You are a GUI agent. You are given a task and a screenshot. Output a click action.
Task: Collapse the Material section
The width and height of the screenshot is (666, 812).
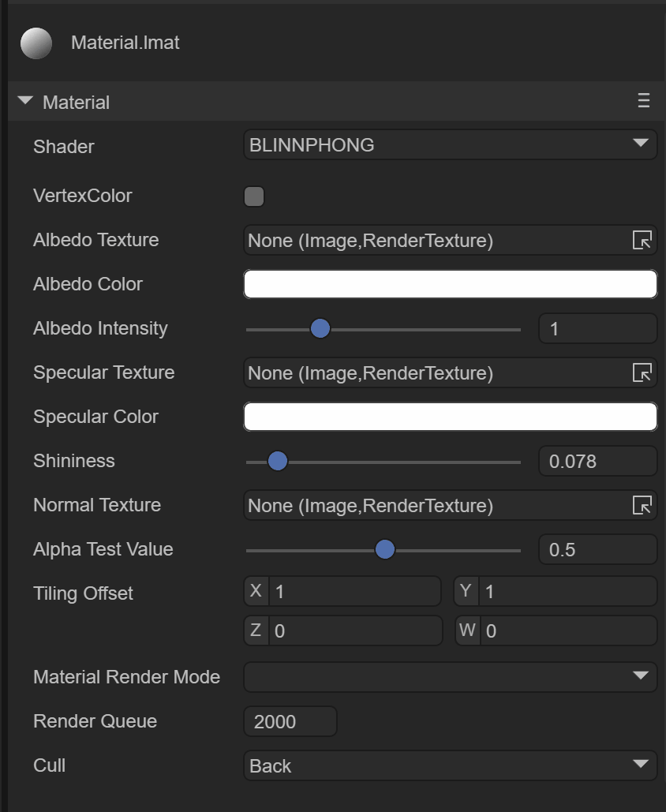coord(25,101)
